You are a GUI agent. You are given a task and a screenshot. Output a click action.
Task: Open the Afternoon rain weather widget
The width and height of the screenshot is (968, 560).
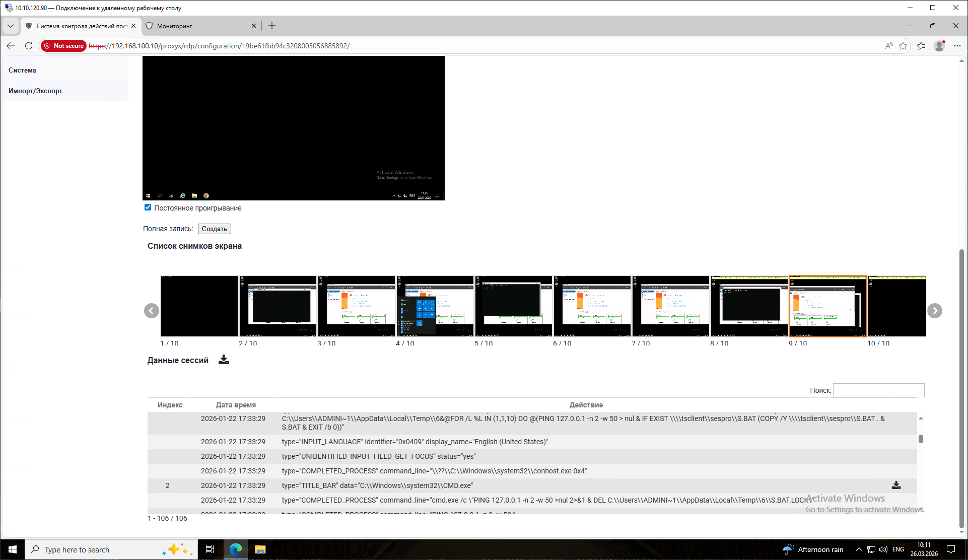tap(813, 549)
